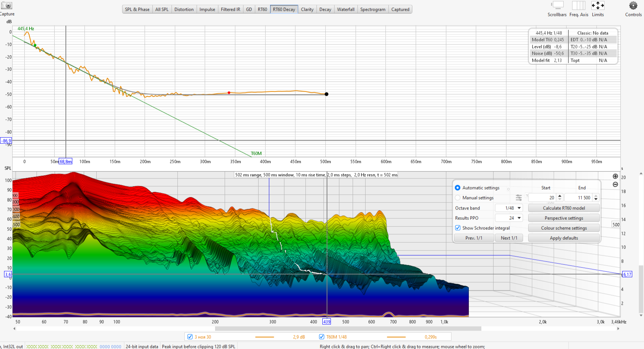Image resolution: width=644 pixels, height=349 pixels.
Task: Click the Apply defaults button
Action: tap(564, 238)
